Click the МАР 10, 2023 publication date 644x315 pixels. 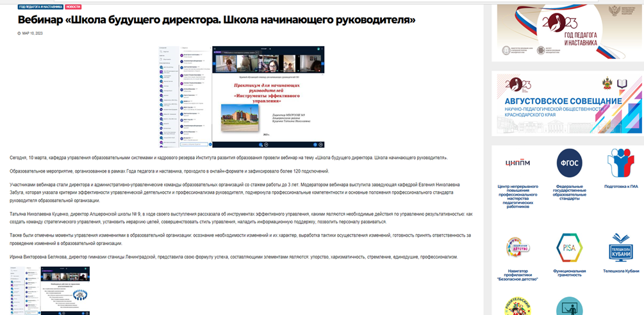33,33
